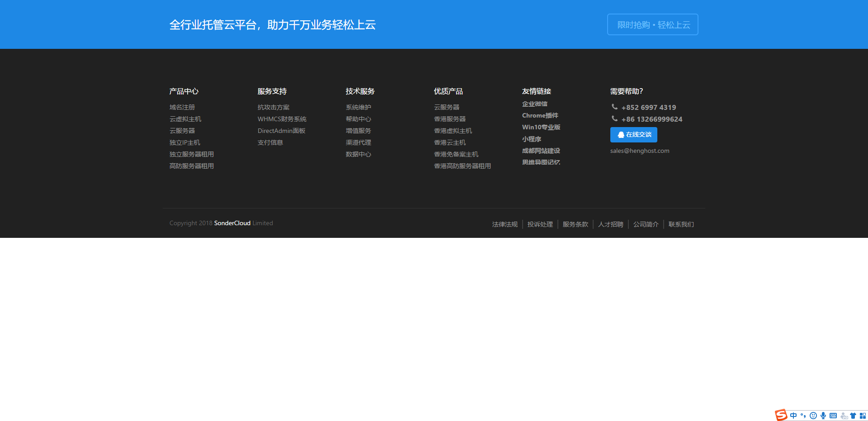Open 帮助中心 link
The width and height of the screenshot is (868, 421).
click(359, 119)
